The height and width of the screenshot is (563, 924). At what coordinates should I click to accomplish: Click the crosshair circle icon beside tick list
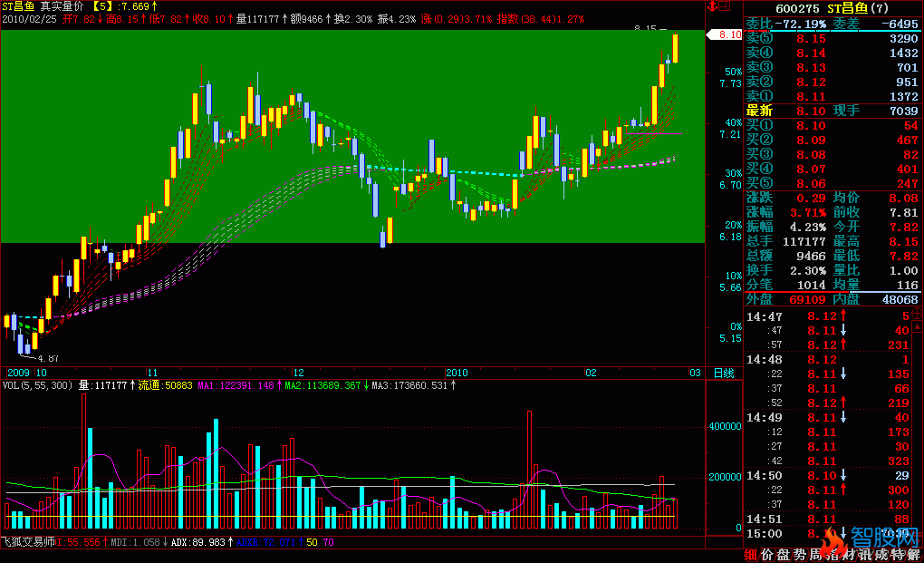click(918, 314)
